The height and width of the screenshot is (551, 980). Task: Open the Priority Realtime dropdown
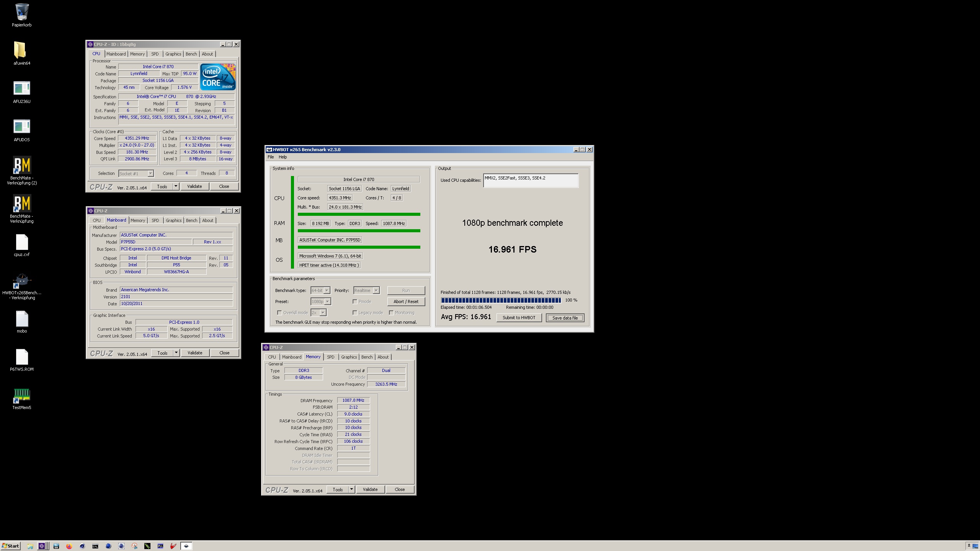pos(366,290)
